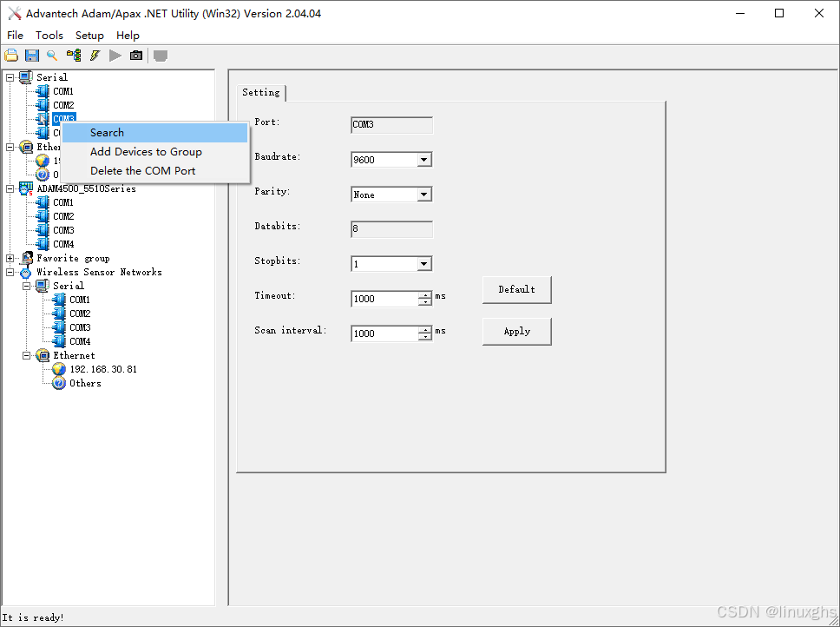The height and width of the screenshot is (627, 840).
Task: Click the question mark icon beside Others
Action: [59, 383]
